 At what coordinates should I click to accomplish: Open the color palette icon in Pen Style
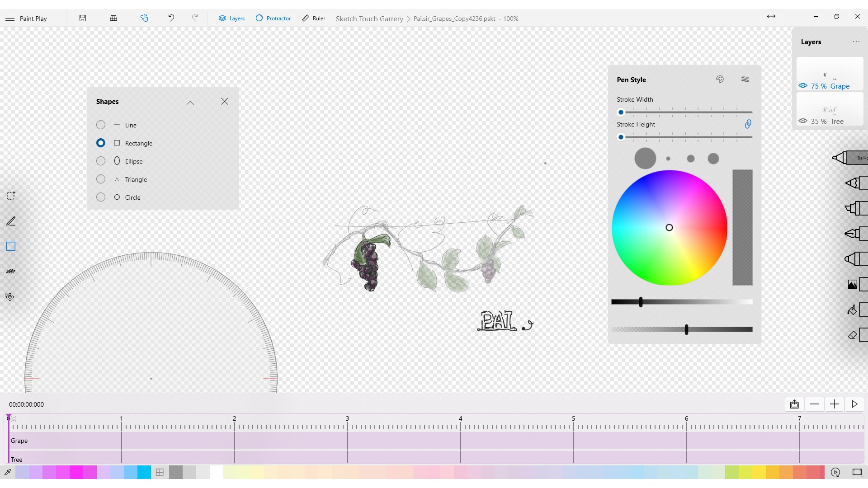[x=720, y=80]
